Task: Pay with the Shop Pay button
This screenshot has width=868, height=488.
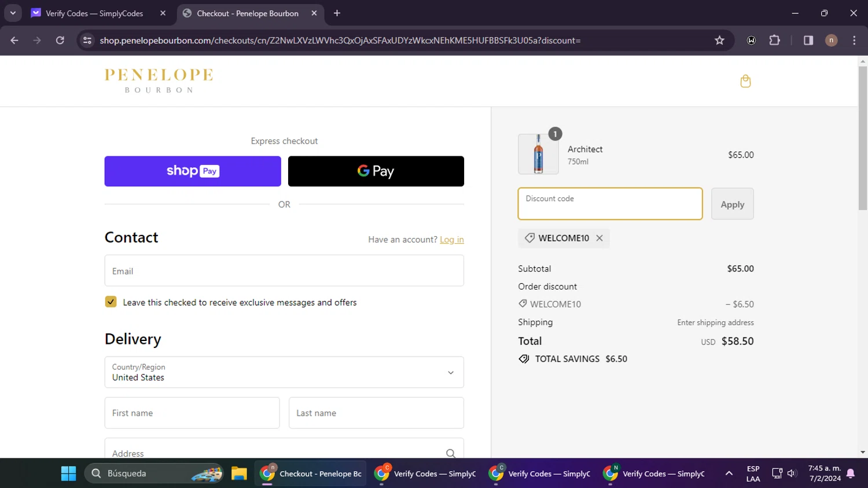Action: pos(193,171)
